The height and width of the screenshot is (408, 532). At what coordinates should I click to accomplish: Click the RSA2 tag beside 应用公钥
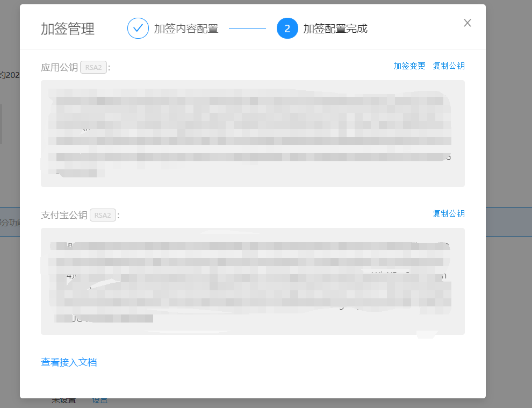94,67
